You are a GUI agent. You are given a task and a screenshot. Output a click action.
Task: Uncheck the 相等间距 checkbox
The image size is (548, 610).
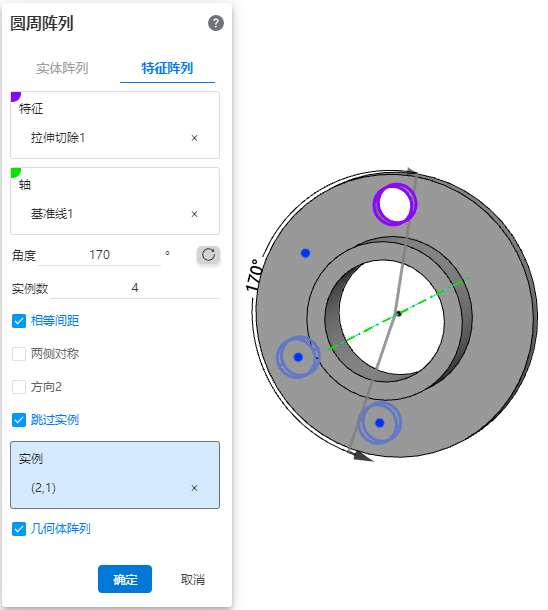click(x=19, y=321)
